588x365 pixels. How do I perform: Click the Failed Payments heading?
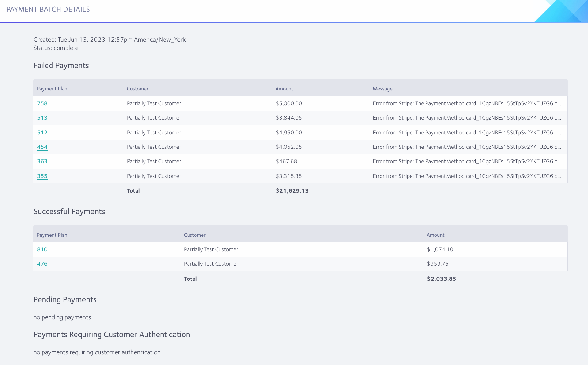pyautogui.click(x=61, y=66)
